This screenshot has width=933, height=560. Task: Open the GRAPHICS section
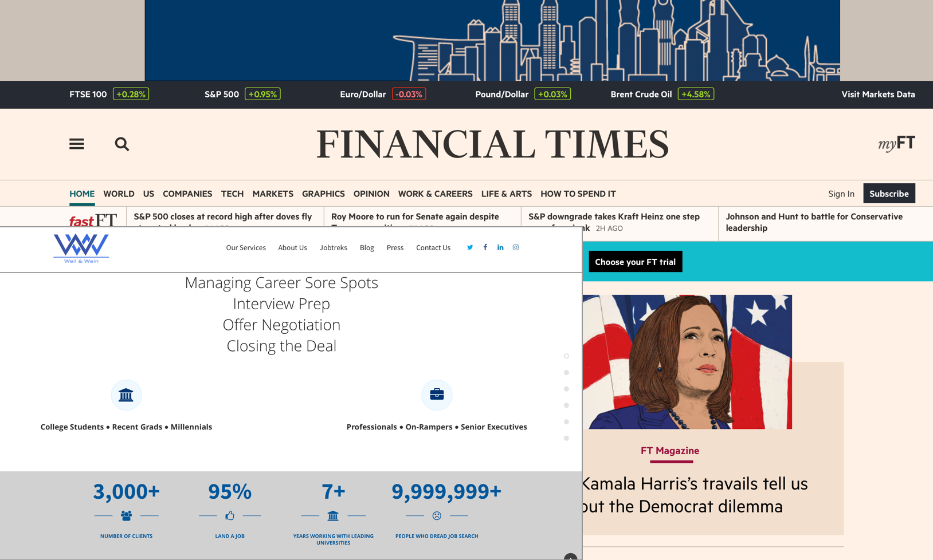coord(323,194)
